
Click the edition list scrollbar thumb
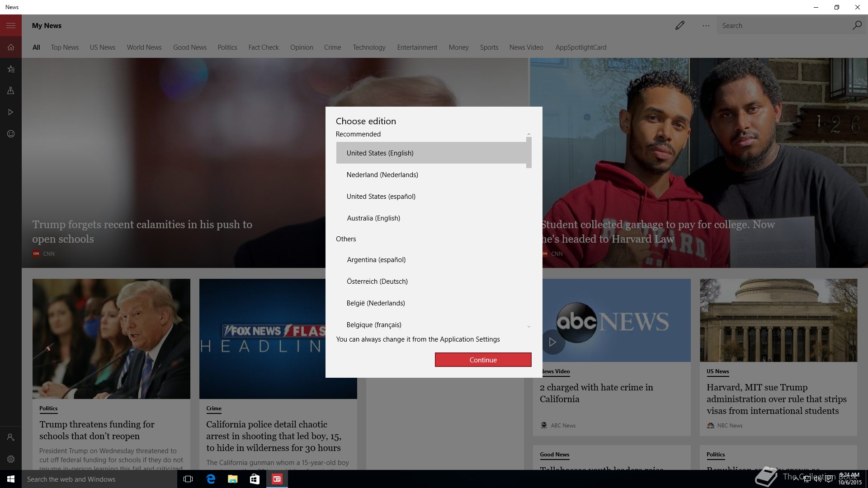click(529, 153)
